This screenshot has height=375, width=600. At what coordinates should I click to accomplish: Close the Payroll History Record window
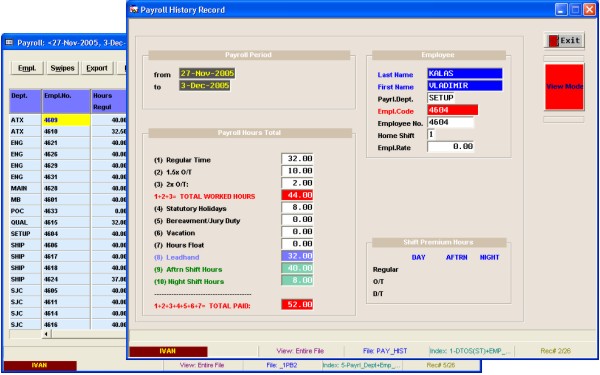(x=589, y=10)
